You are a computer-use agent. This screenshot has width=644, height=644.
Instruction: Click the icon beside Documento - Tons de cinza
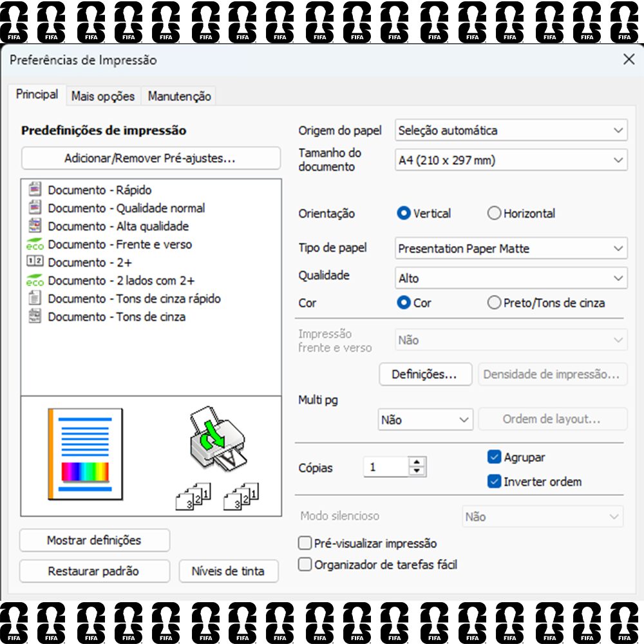tap(35, 316)
